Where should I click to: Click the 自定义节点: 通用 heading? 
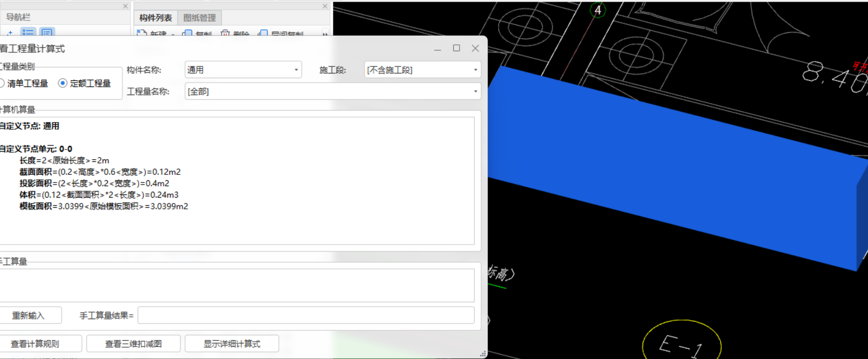click(30, 126)
